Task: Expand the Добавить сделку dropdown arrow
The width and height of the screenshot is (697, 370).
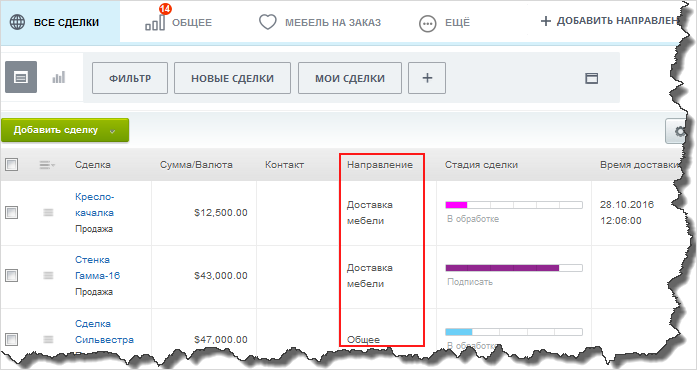Action: [x=112, y=131]
